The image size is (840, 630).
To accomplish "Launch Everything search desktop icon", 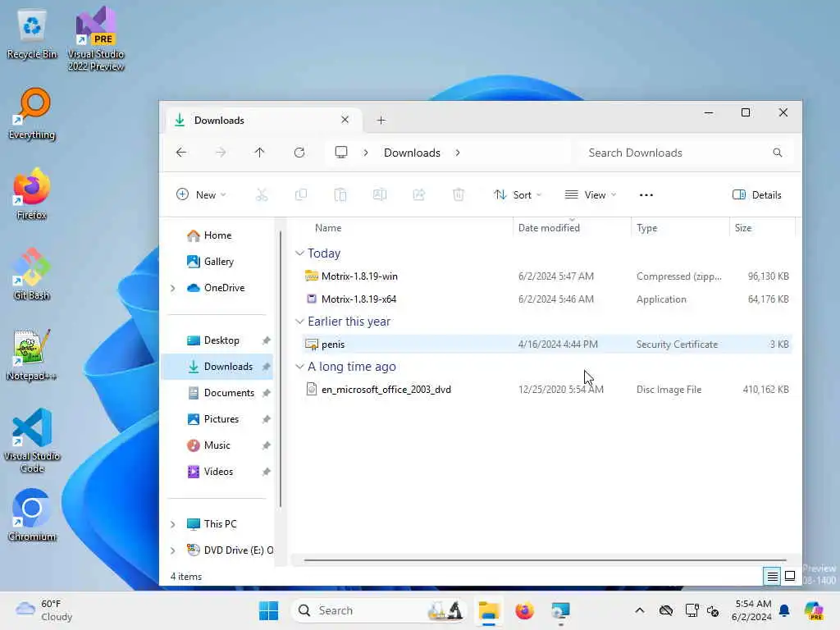I will click(32, 114).
